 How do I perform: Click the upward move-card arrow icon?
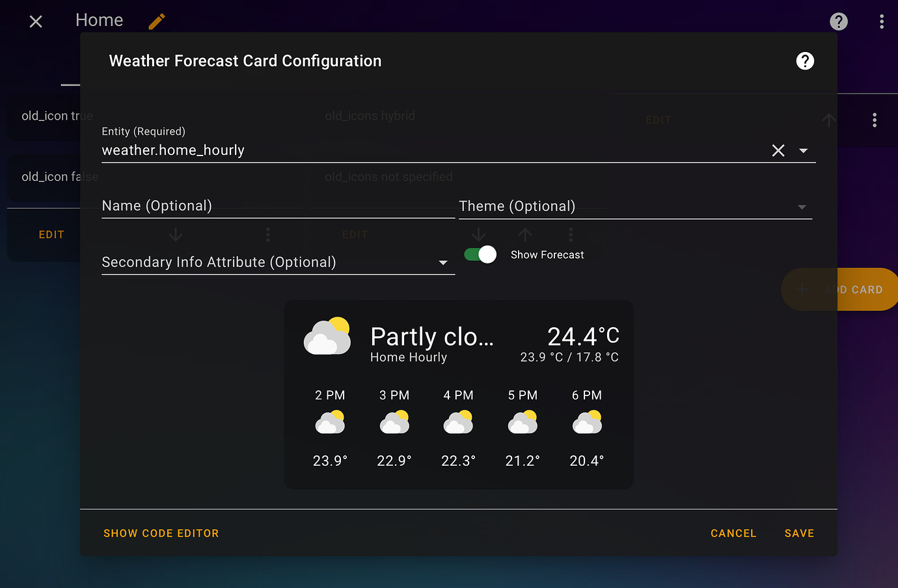pyautogui.click(x=828, y=120)
